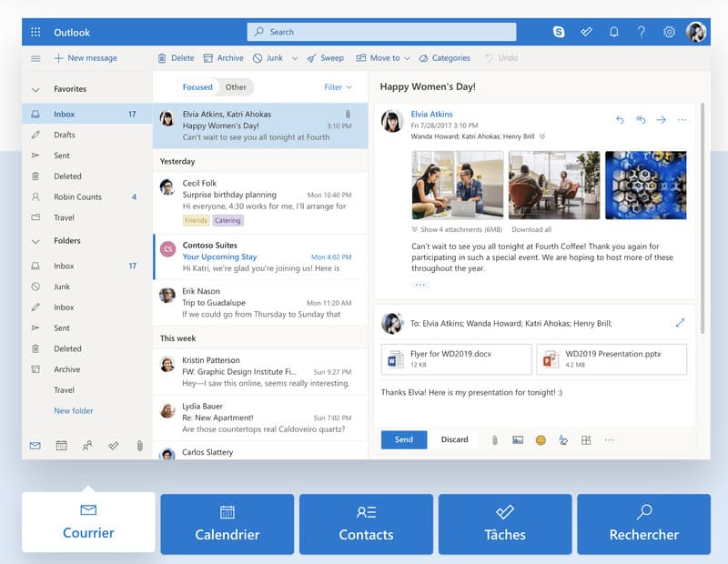Open Cecil Folk's birthday planning email

coord(260,202)
